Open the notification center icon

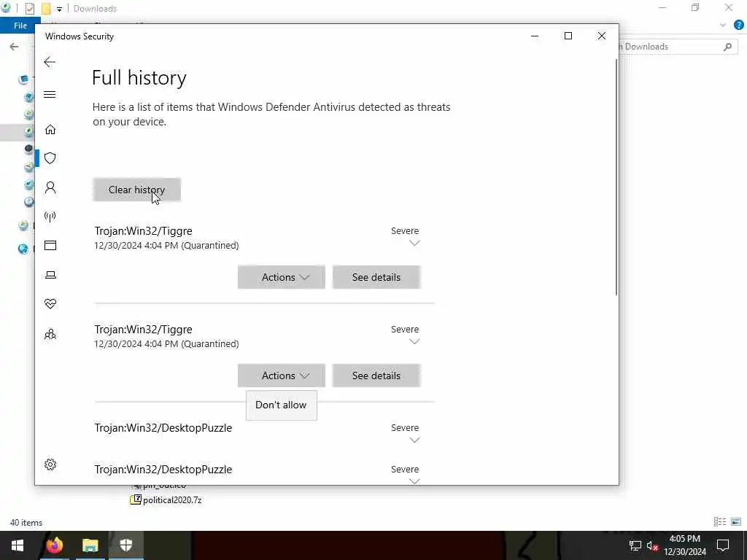tap(723, 545)
